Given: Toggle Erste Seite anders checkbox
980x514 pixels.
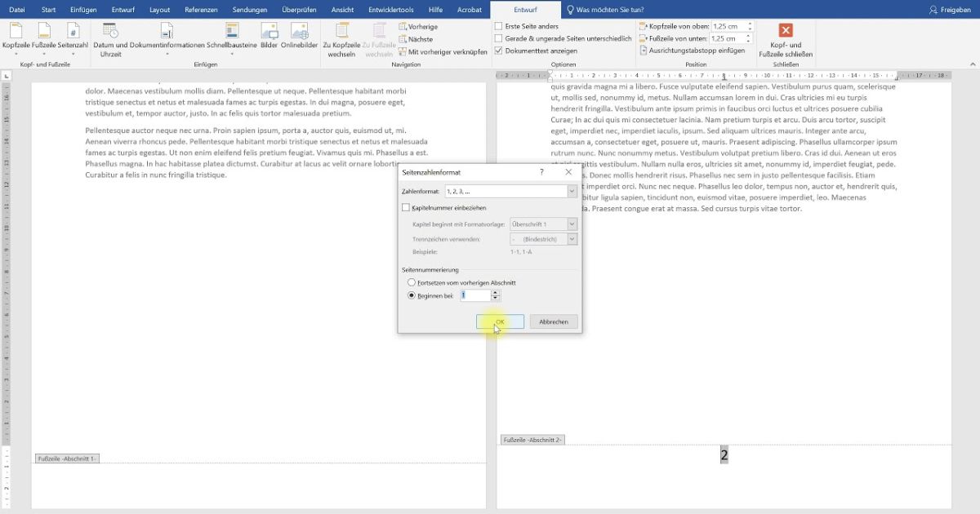Looking at the screenshot, I should click(499, 26).
